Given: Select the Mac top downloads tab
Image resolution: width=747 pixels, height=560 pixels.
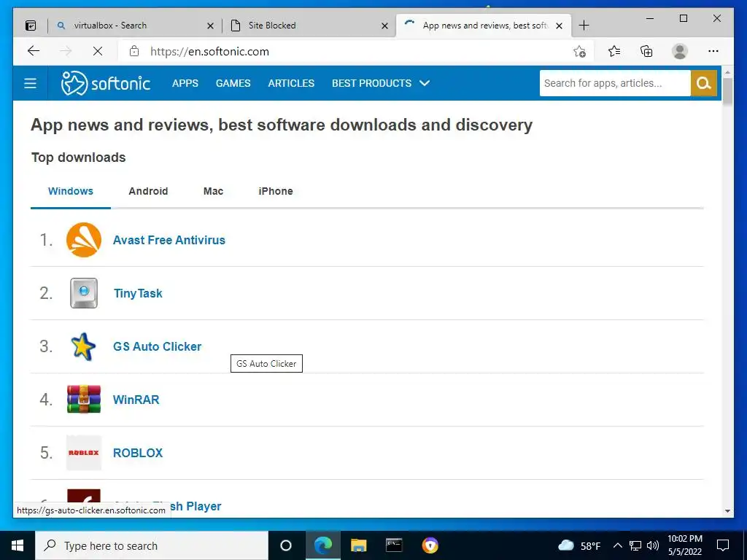Looking at the screenshot, I should pyautogui.click(x=213, y=192).
